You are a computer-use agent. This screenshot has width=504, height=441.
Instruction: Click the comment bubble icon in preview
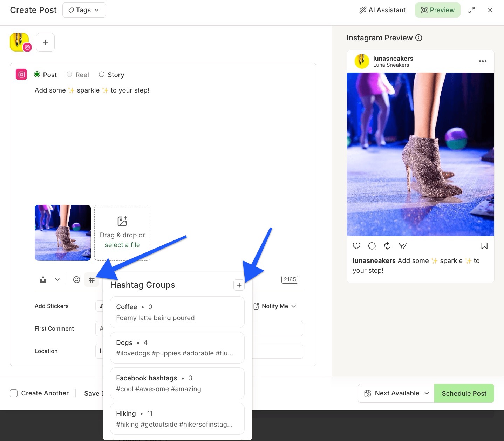372,246
